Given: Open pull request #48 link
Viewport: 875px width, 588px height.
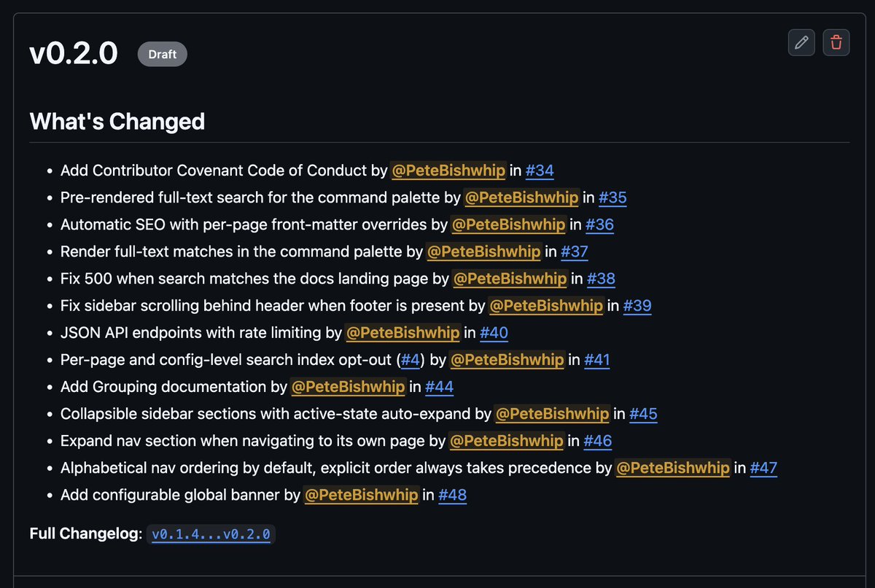Looking at the screenshot, I should (452, 495).
